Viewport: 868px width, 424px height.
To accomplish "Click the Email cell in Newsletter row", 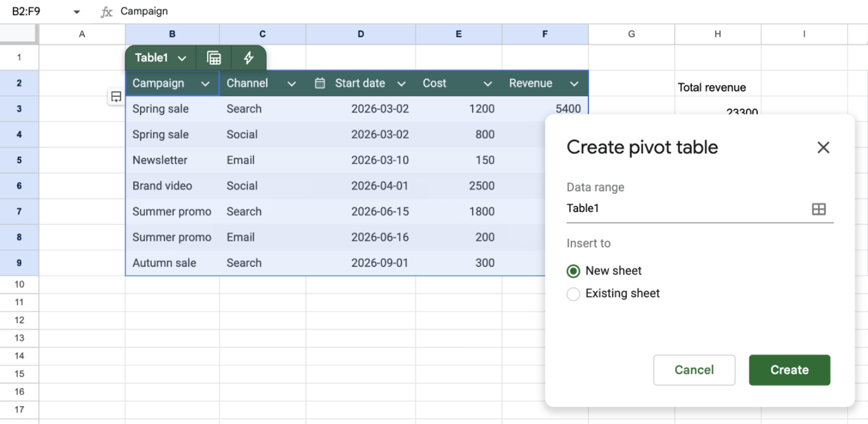I will (x=262, y=160).
